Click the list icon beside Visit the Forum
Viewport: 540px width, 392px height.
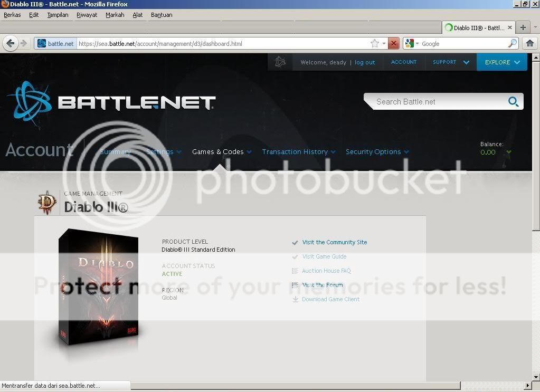(295, 285)
